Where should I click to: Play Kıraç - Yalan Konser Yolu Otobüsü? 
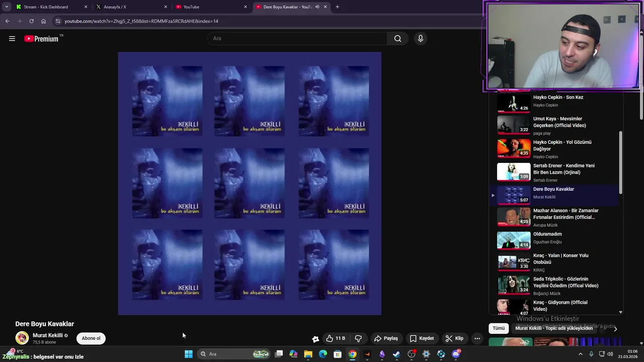553,262
